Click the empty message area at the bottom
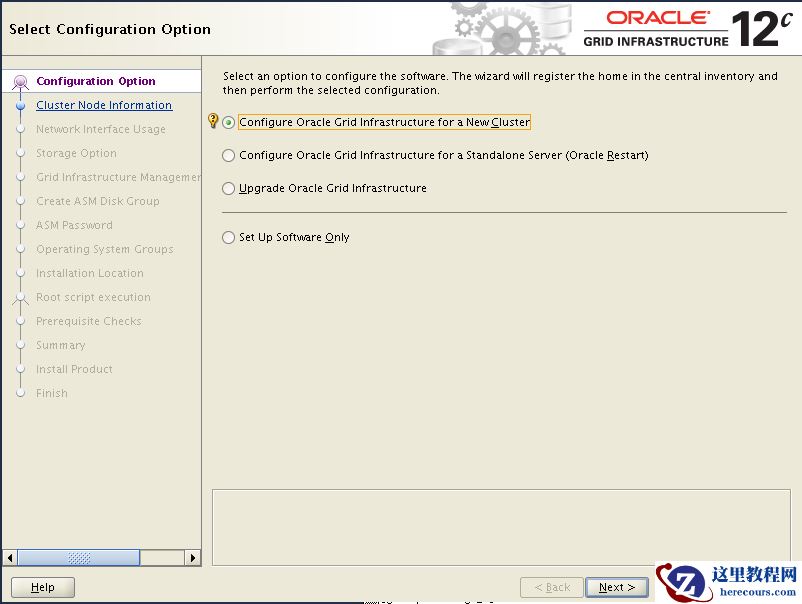802x604 pixels. 501,527
